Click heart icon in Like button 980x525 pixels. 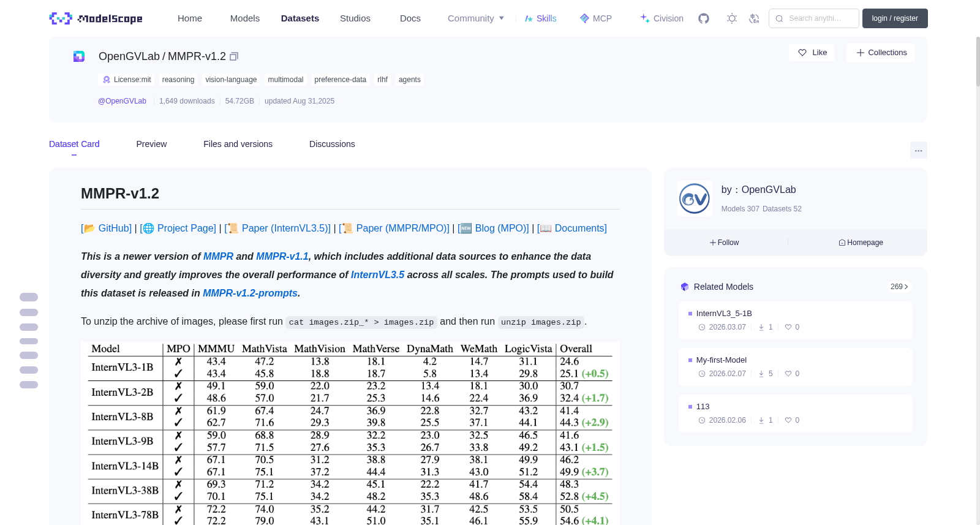click(802, 53)
